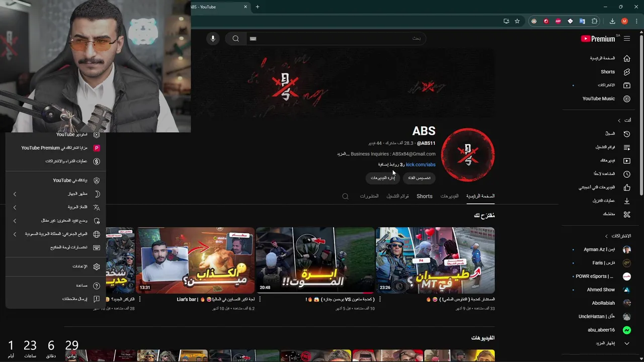Open the browser downloads icon
This screenshot has height=362, width=644.
(x=612, y=21)
